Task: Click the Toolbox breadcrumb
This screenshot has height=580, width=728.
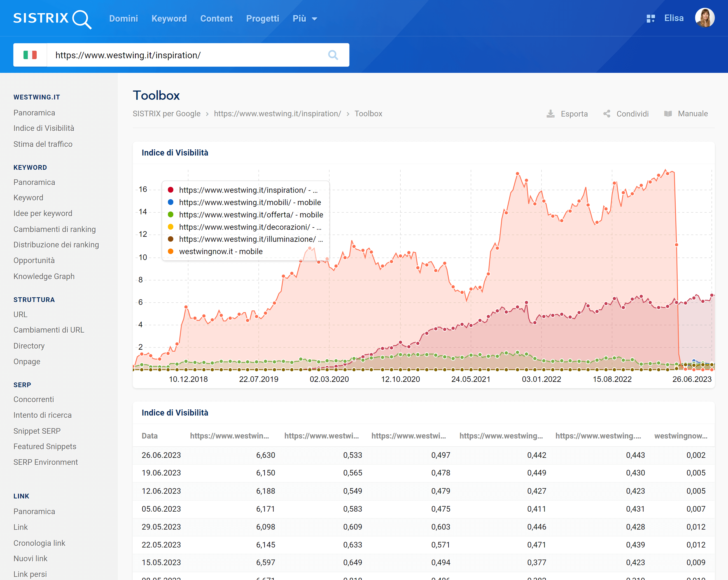Action: [x=368, y=114]
